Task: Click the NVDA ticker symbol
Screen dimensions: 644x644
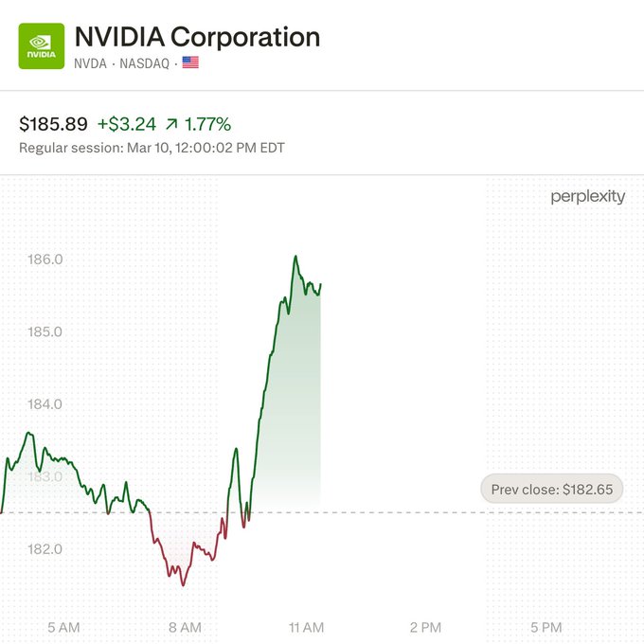Action: tap(91, 63)
